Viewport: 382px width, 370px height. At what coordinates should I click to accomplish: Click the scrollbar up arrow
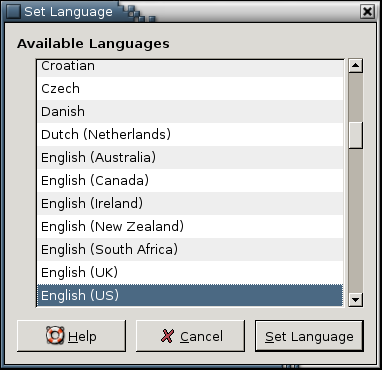355,66
